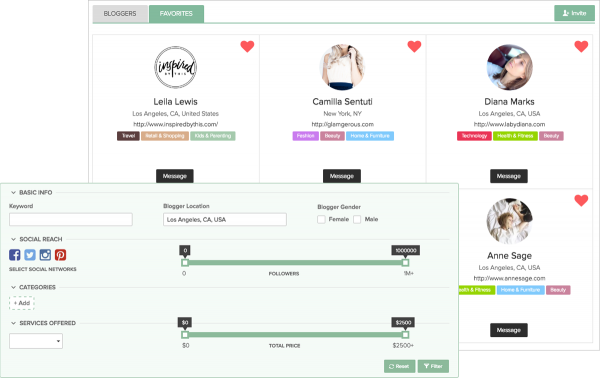Click the Filter button

[433, 366]
